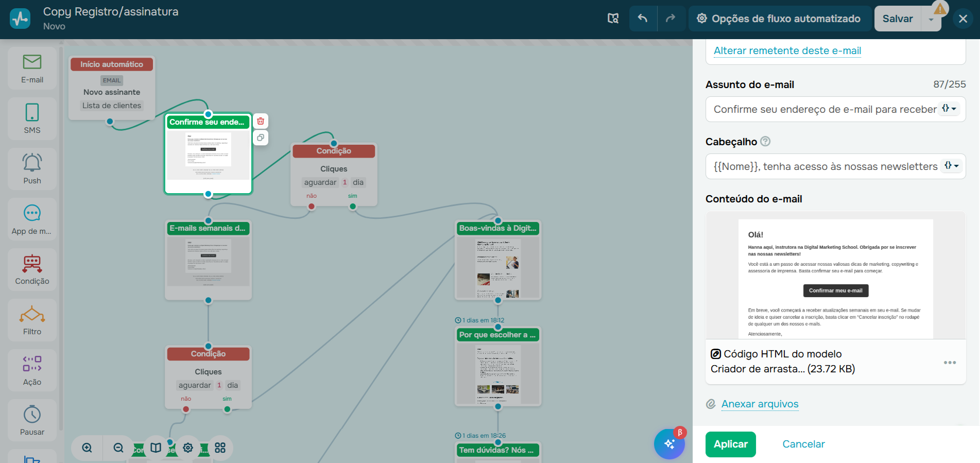Insert variable in Assunto field dropdown
The height and width of the screenshot is (463, 980).
[x=949, y=109]
